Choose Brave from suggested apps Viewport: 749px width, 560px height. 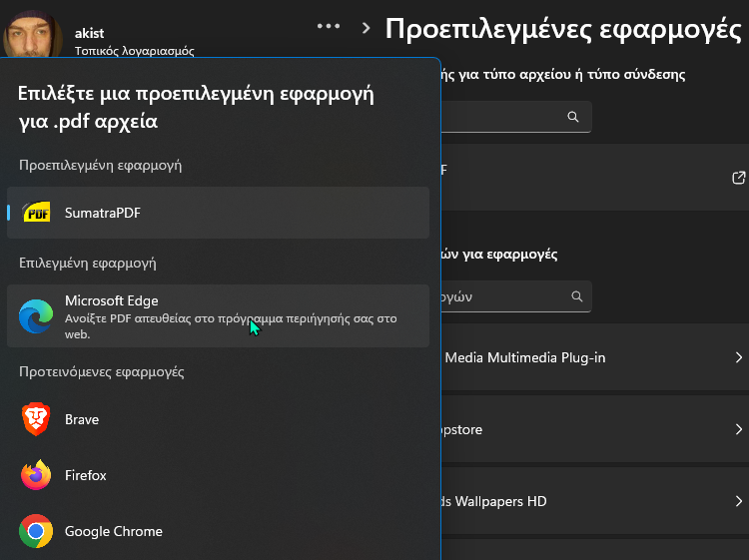click(218, 419)
